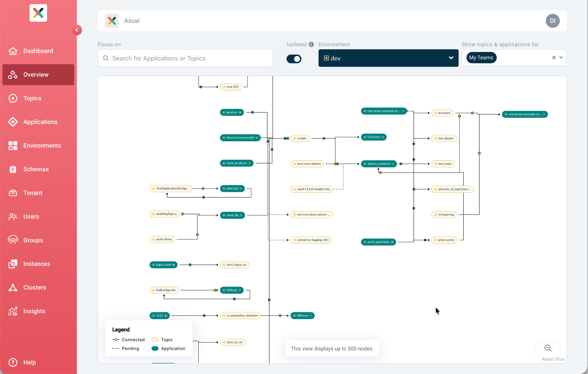Click the zoom out magnifier icon
The width and height of the screenshot is (588, 374).
tap(548, 348)
